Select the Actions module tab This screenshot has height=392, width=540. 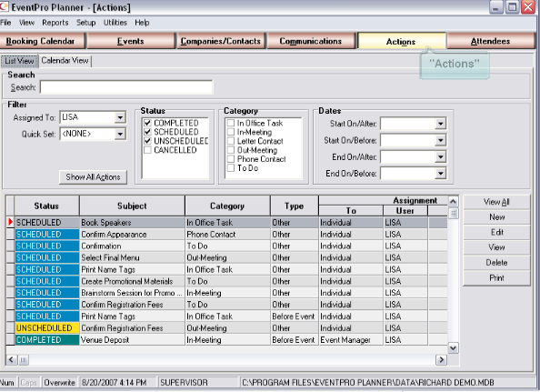point(401,41)
